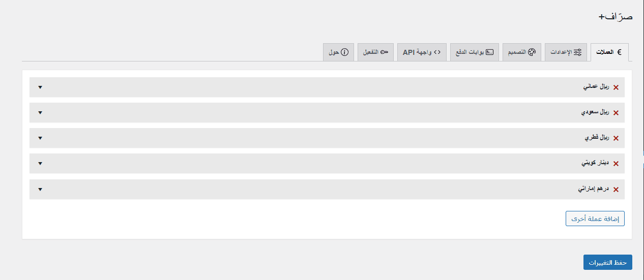Select the بوابات الدفع tab
Screen dimensions: 644x280
474,52
